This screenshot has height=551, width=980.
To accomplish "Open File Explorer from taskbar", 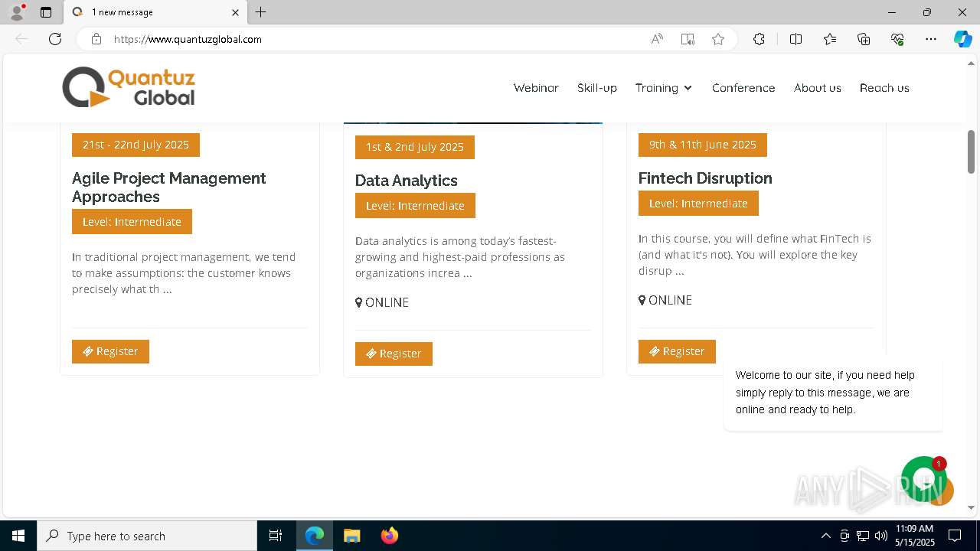I will tap(351, 536).
